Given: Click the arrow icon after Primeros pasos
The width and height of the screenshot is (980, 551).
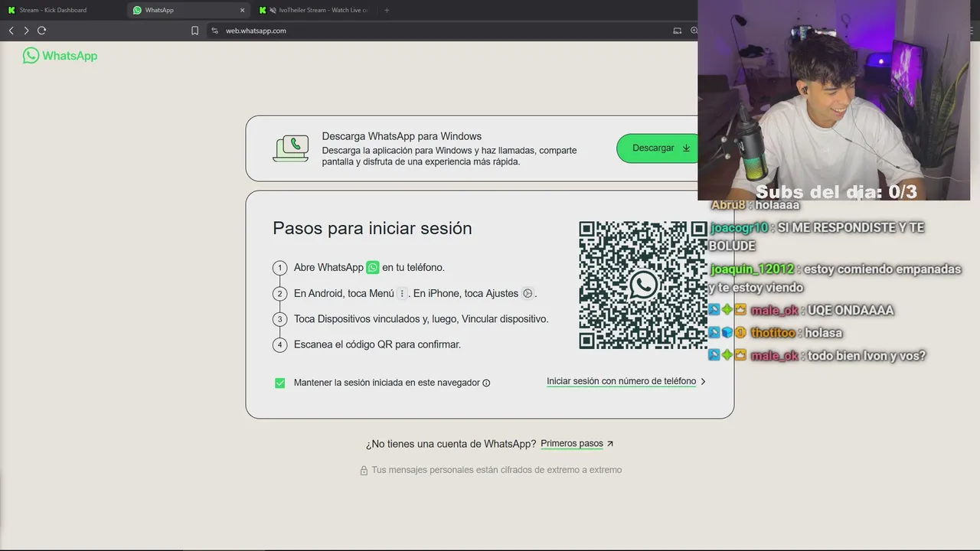Looking at the screenshot, I should tap(610, 443).
